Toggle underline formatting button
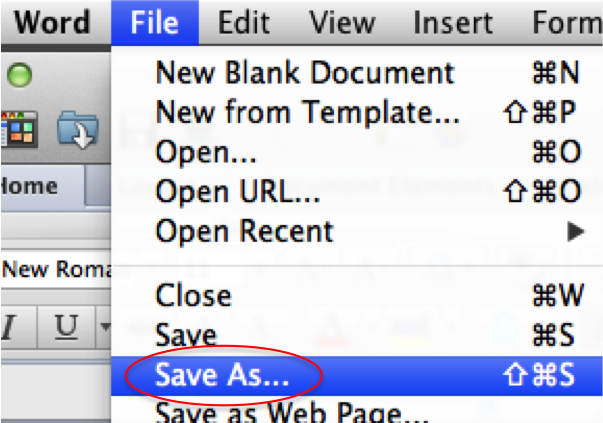603x423 pixels. (x=66, y=327)
